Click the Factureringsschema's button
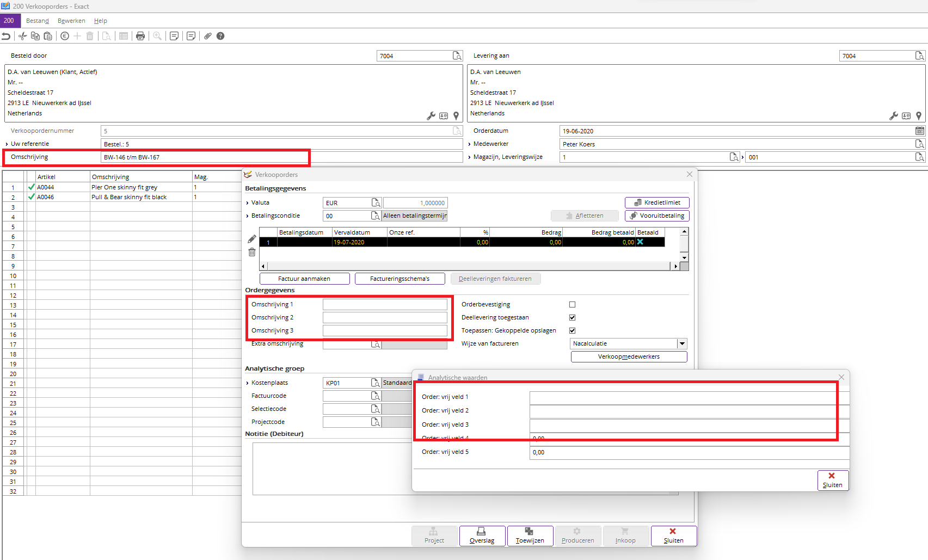 (x=400, y=279)
